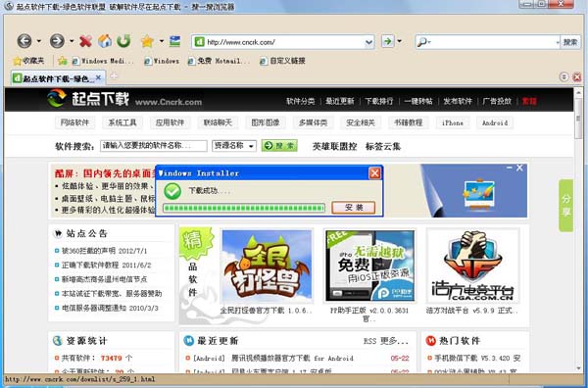
Task: Open the address bar URL dropdown
Action: (369, 42)
